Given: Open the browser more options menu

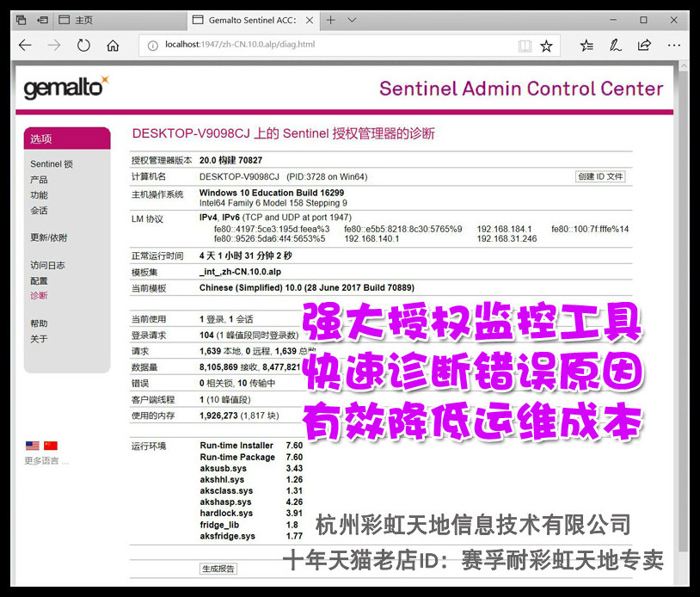Looking at the screenshot, I should coord(673,45).
